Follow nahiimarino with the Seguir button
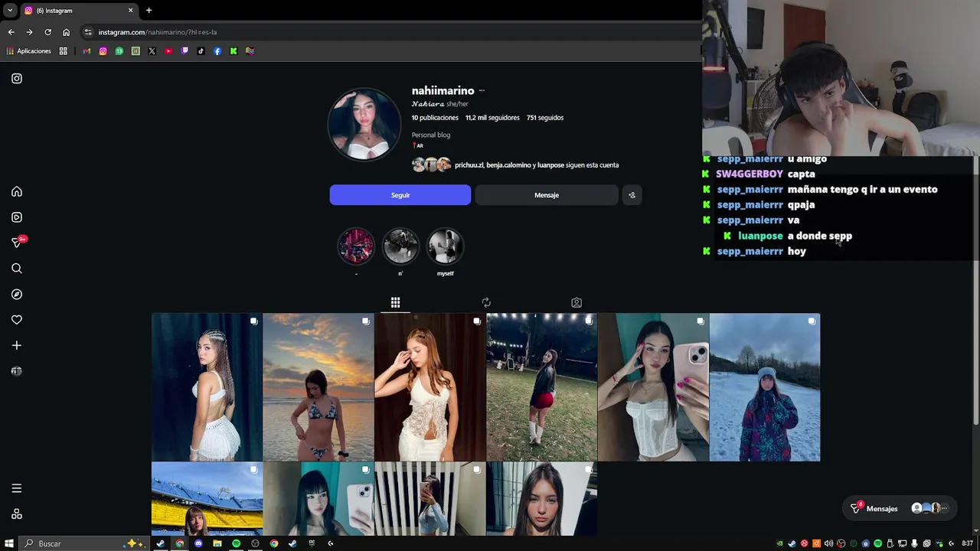Screen dimensions: 980x551 tap(400, 195)
